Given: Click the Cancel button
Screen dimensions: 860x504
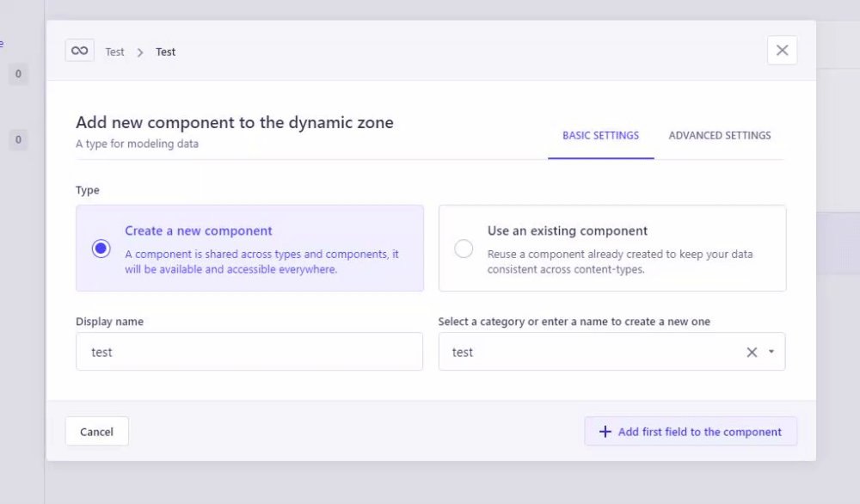Looking at the screenshot, I should (96, 431).
